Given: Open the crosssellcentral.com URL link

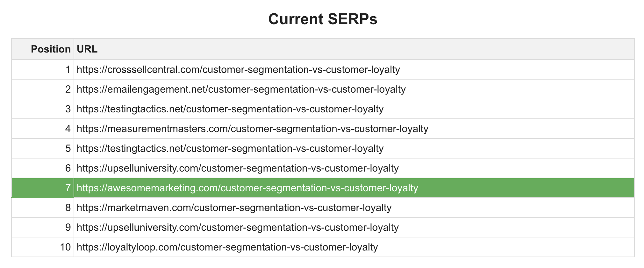Looking at the screenshot, I should coord(238,69).
